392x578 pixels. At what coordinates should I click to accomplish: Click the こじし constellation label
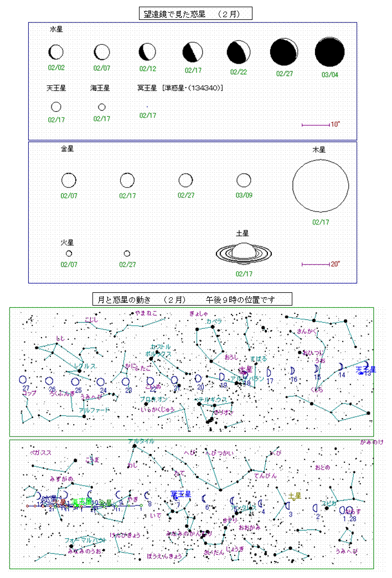pos(91,319)
